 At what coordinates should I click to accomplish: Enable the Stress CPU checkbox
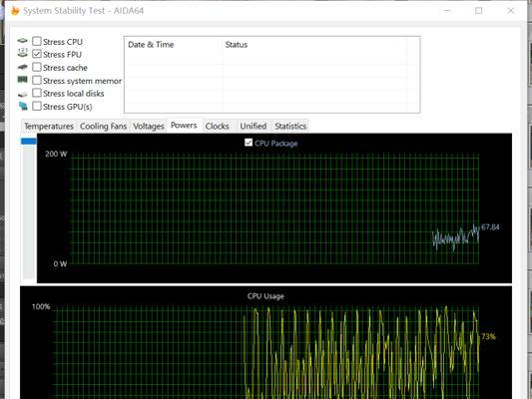pyautogui.click(x=37, y=41)
